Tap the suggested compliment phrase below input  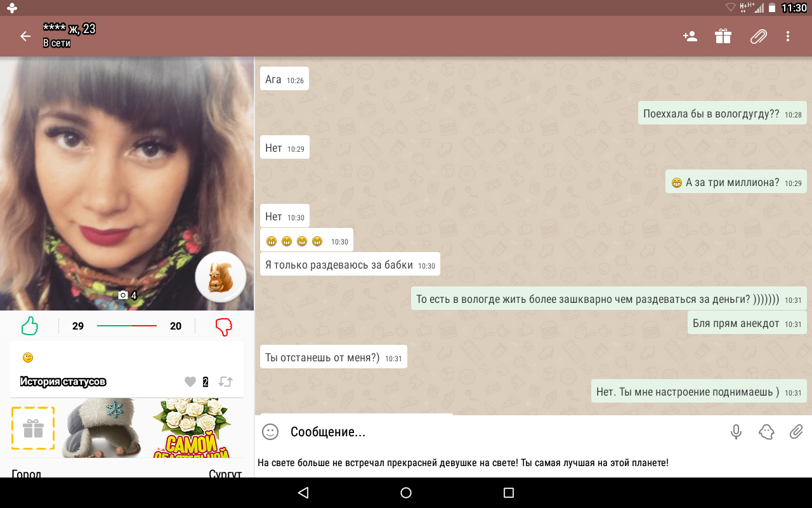462,463
